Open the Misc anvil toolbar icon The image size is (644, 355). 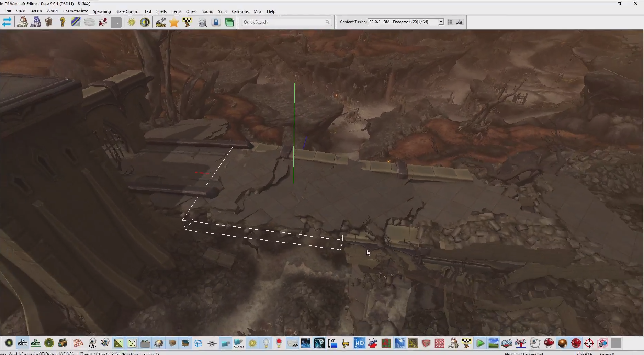(x=160, y=22)
